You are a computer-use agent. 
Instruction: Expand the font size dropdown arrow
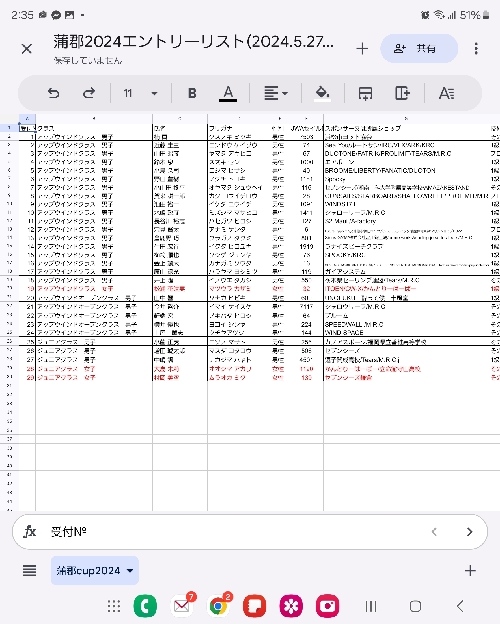pyautogui.click(x=154, y=94)
